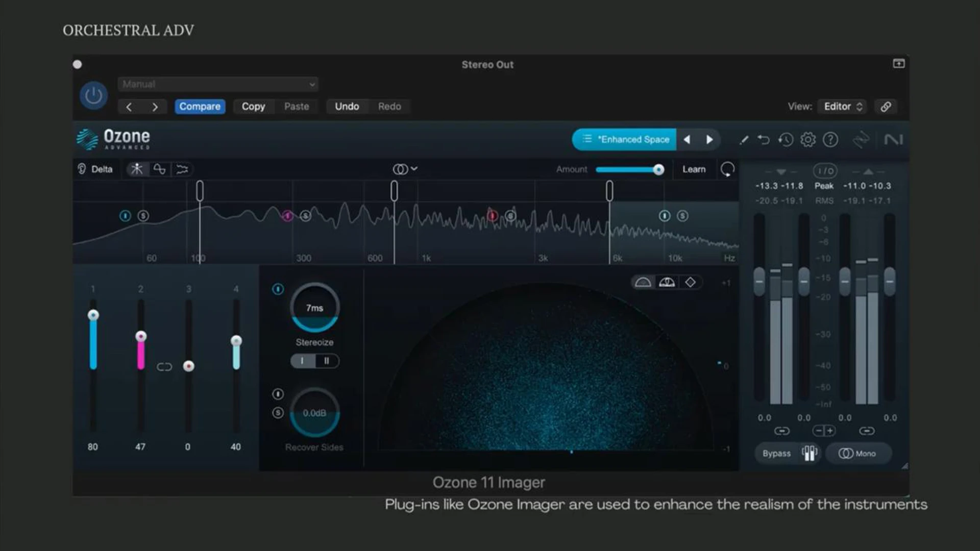Click the I/O meter button
Viewport: 980px width, 551px height.
click(x=825, y=171)
